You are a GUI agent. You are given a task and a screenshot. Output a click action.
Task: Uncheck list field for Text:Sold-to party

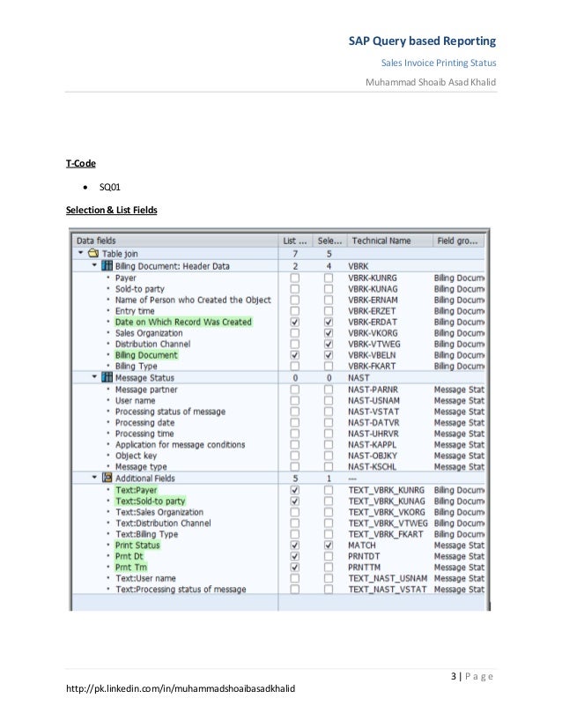tap(295, 501)
